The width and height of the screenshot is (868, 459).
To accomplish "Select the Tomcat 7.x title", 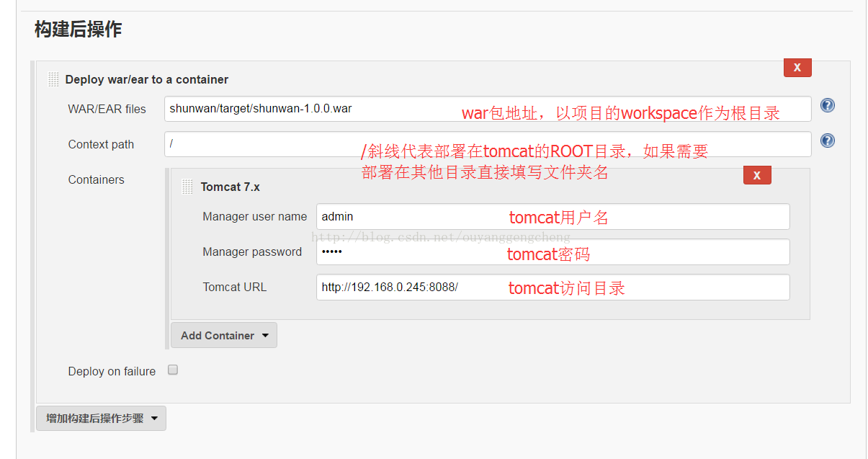I will click(231, 187).
